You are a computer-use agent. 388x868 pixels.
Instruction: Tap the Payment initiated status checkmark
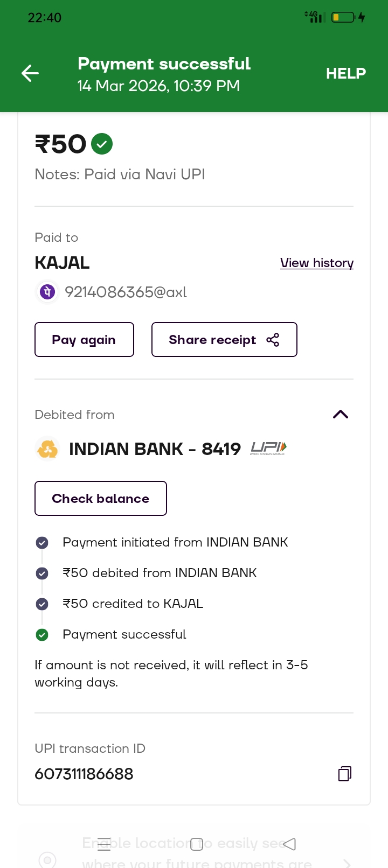(x=42, y=543)
